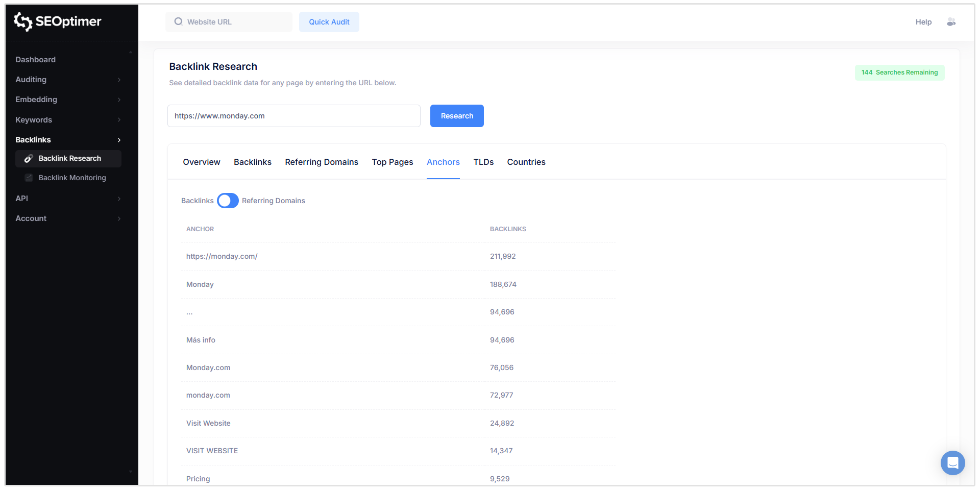The image size is (980, 490).
Task: Switch to the Referring Domains tab
Action: pos(322,162)
